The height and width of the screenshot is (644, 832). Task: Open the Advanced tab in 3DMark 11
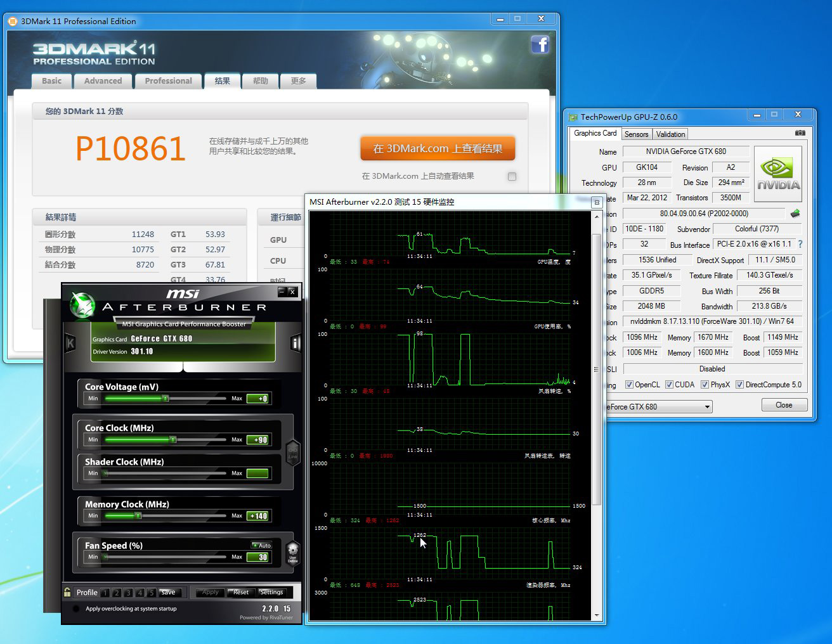pos(103,81)
